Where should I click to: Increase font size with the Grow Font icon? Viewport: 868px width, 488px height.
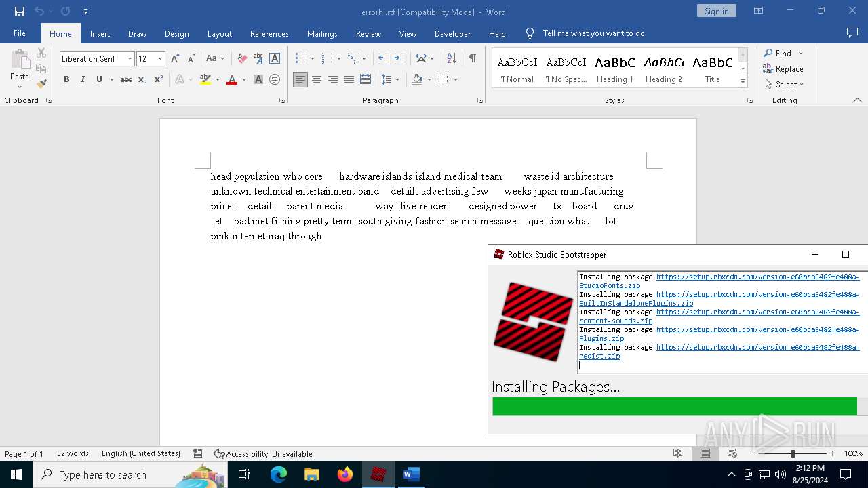coord(175,58)
